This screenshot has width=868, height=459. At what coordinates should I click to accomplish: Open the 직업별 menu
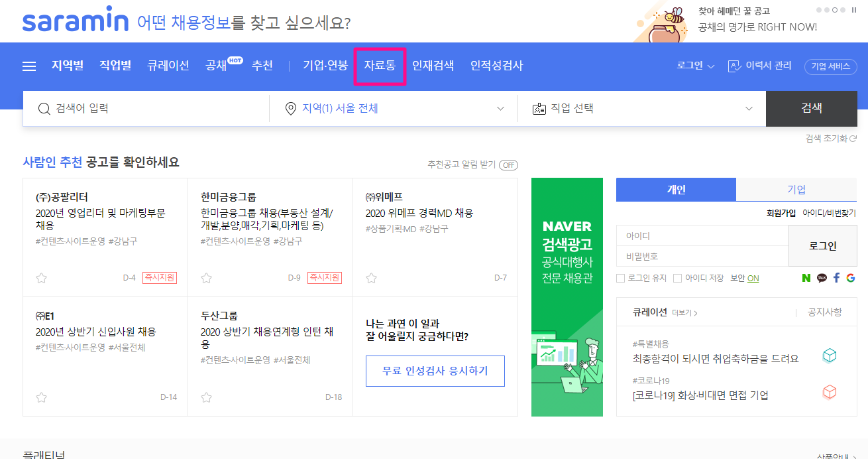pos(115,66)
